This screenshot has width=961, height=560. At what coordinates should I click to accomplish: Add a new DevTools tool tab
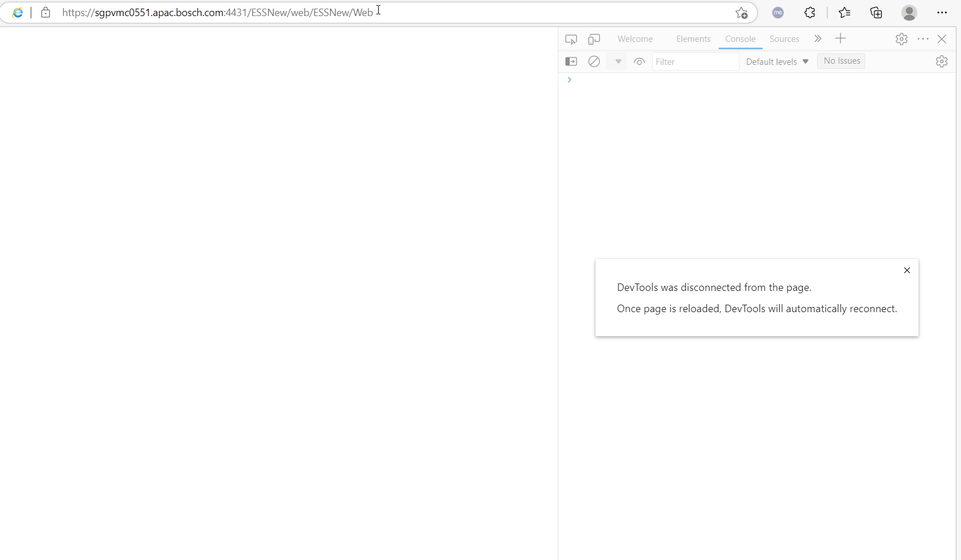pyautogui.click(x=841, y=38)
